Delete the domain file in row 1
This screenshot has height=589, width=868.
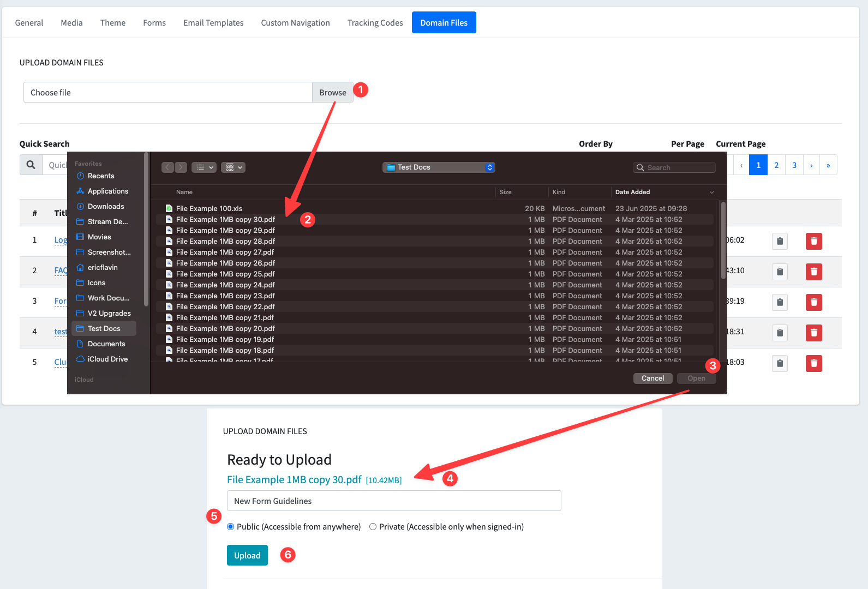coord(814,241)
